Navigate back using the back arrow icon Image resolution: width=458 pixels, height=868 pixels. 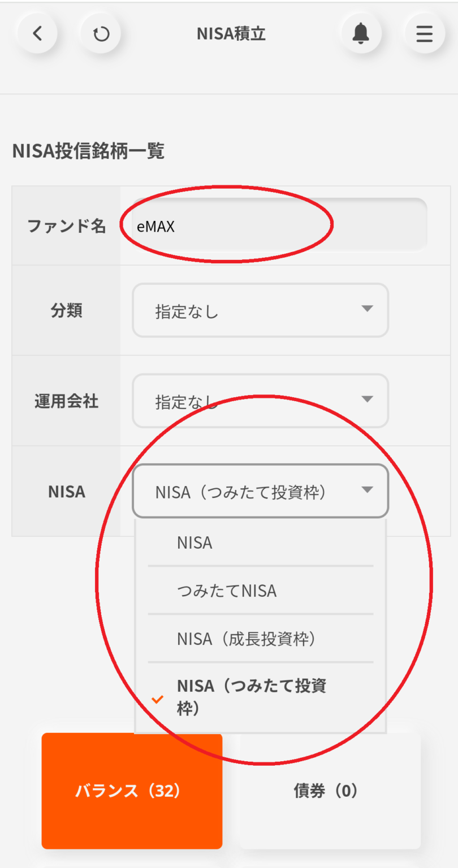(x=37, y=33)
